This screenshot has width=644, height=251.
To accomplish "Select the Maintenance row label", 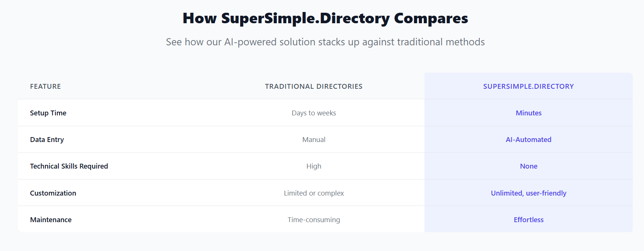I will point(51,220).
